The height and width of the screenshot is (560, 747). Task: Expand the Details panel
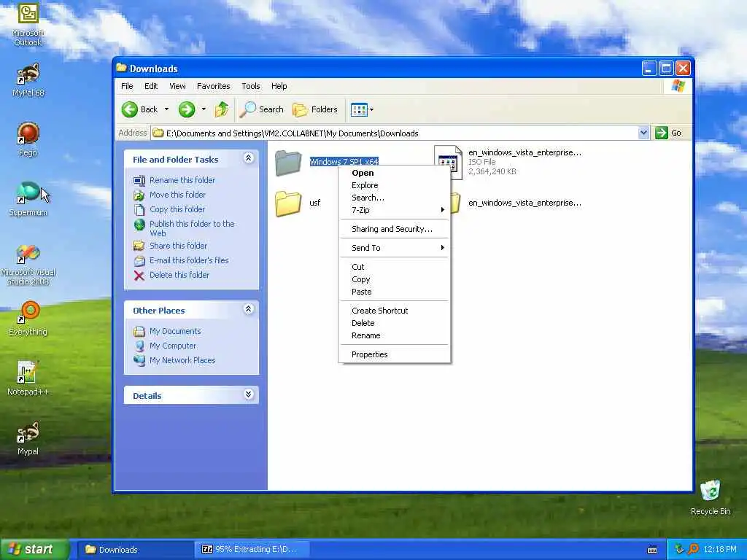[248, 394]
